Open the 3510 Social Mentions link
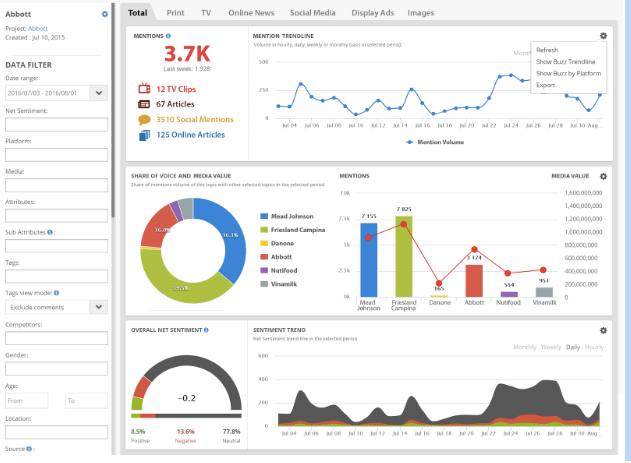 195,119
